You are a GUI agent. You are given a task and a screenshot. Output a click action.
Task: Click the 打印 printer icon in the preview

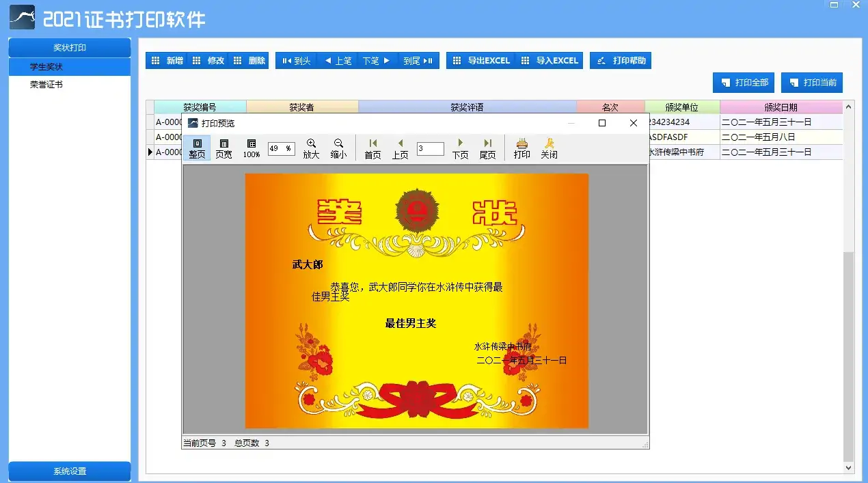[521, 148]
